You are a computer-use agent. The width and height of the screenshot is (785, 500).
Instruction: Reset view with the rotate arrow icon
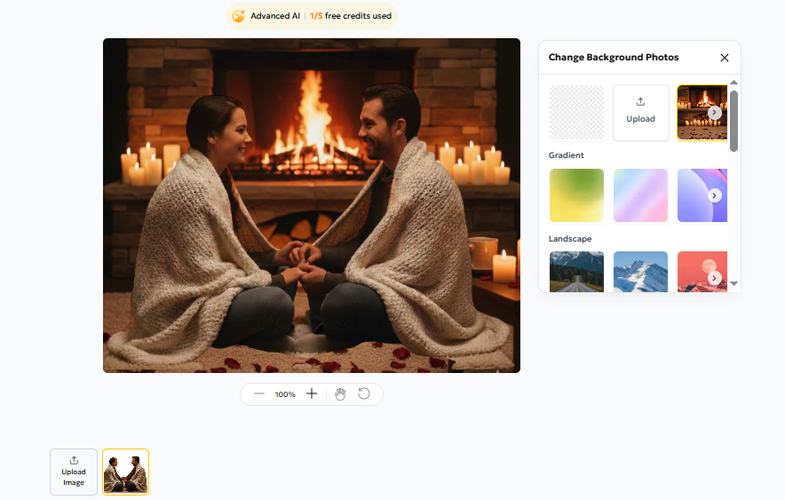(x=364, y=394)
